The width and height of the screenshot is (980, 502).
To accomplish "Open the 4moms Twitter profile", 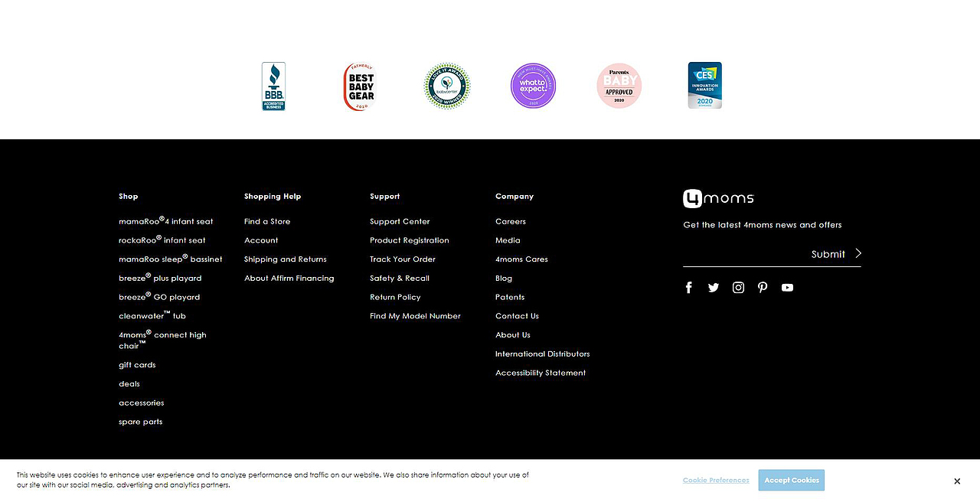I will click(714, 288).
